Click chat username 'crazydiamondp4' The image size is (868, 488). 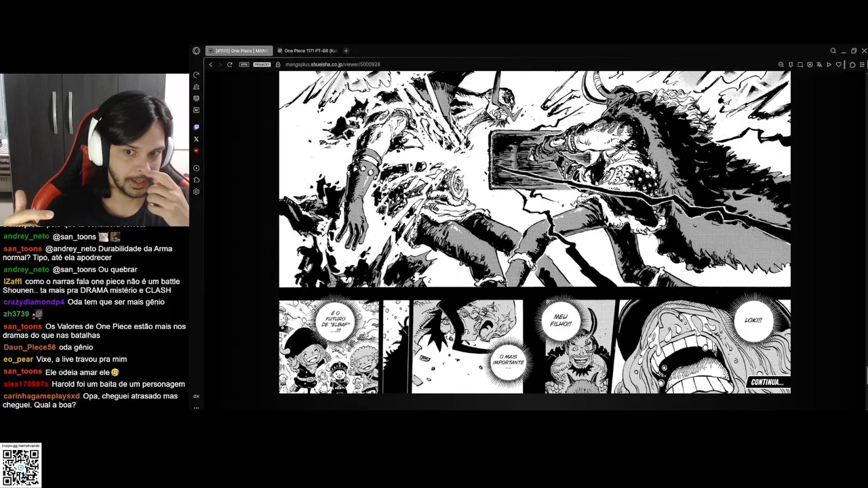[34, 302]
